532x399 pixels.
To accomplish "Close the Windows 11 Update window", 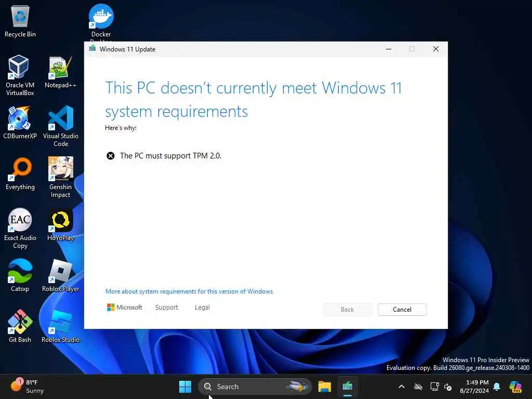I will (x=436, y=49).
